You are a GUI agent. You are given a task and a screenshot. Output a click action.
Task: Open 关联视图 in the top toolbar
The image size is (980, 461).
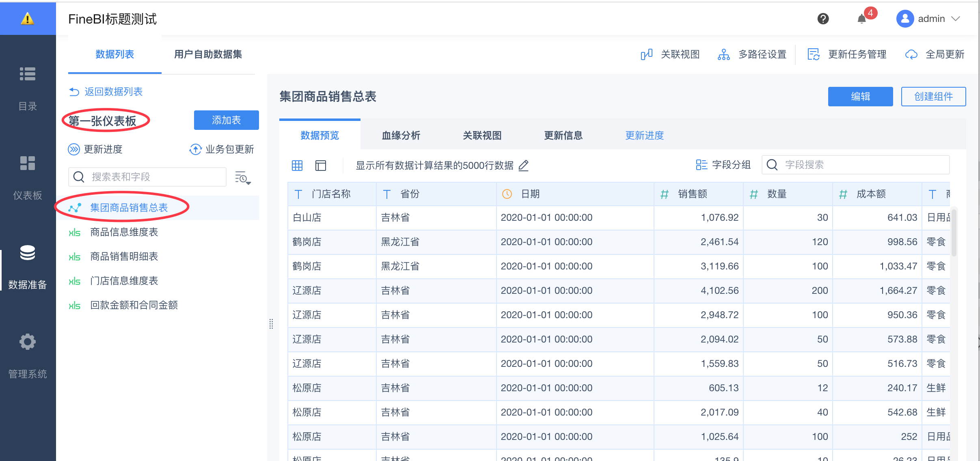[670, 54]
